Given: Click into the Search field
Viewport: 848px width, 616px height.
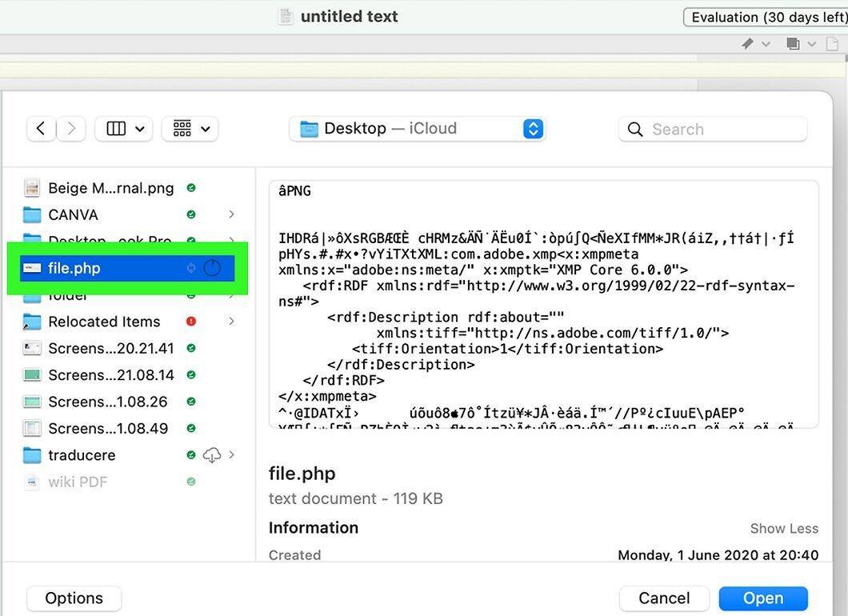Looking at the screenshot, I should click(713, 130).
